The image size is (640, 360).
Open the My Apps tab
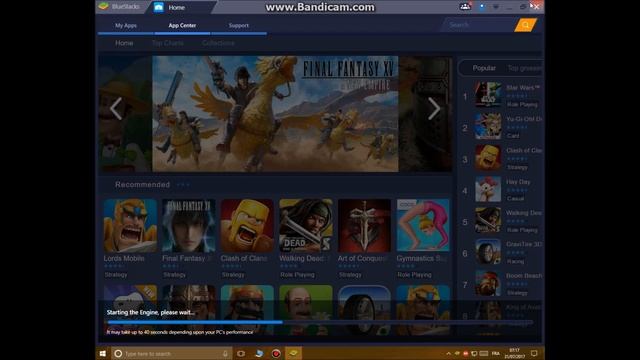point(126,25)
